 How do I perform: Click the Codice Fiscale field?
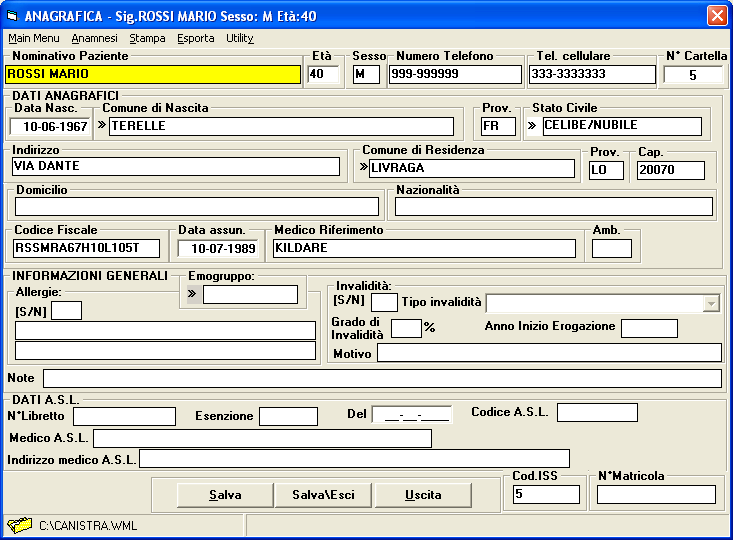pyautogui.click(x=86, y=248)
